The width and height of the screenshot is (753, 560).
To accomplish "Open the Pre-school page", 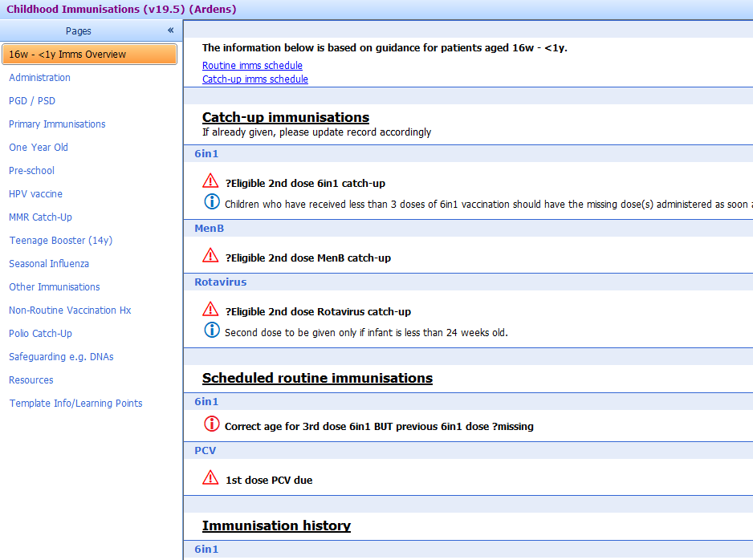I will pyautogui.click(x=31, y=170).
